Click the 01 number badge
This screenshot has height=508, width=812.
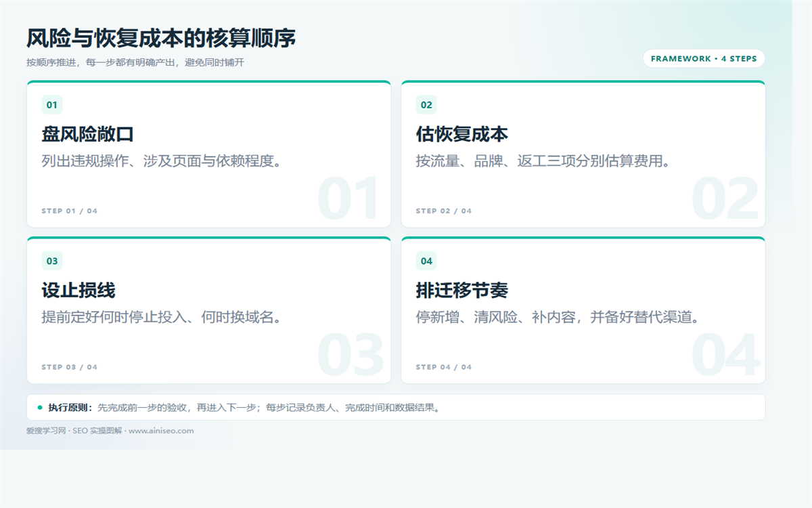pyautogui.click(x=52, y=105)
